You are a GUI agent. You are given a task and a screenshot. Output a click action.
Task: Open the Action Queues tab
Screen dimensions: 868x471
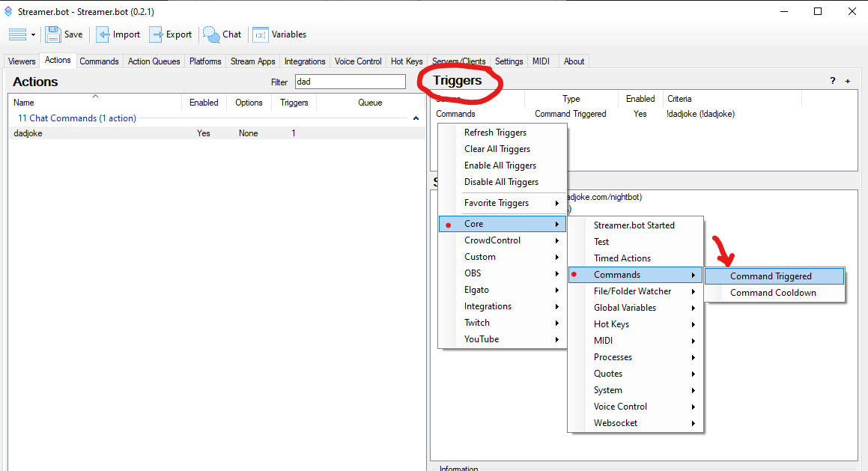point(154,61)
